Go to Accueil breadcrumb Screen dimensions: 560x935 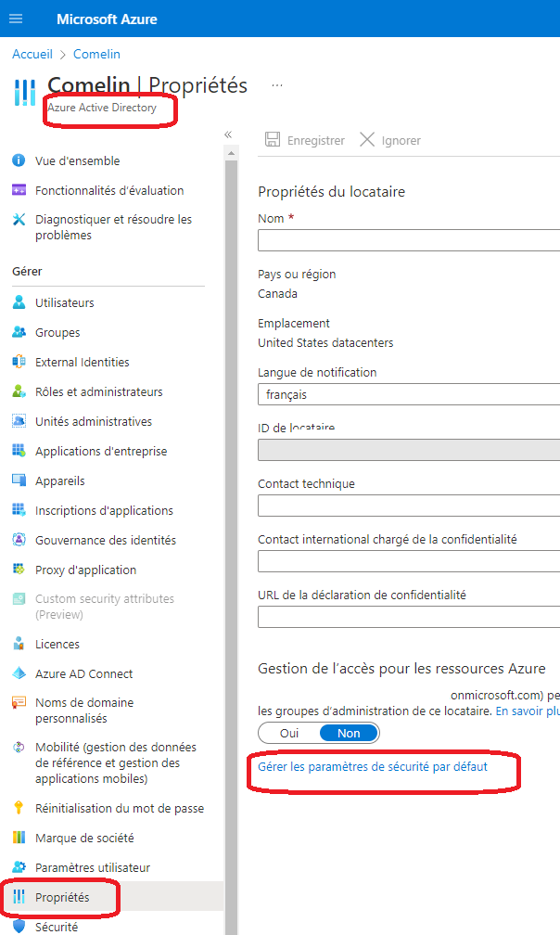(32, 54)
